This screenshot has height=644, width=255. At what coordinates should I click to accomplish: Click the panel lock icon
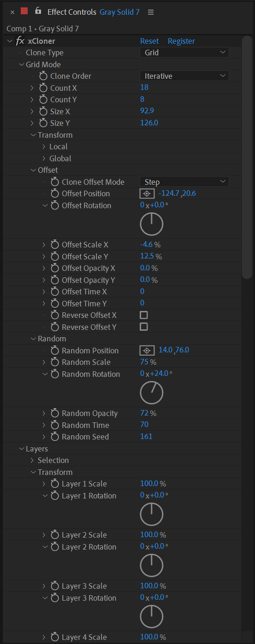[x=38, y=11]
